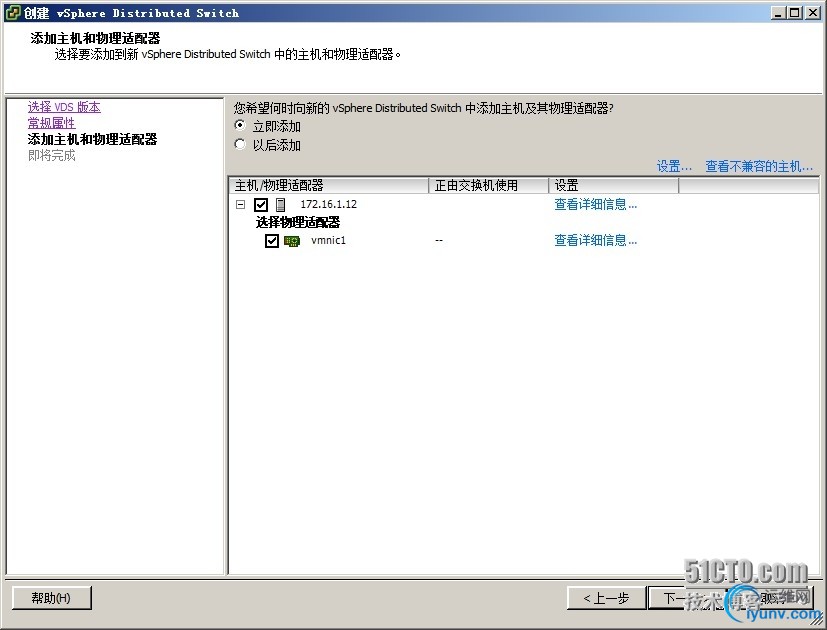
Task: Click the 设置 column header
Action: point(613,185)
